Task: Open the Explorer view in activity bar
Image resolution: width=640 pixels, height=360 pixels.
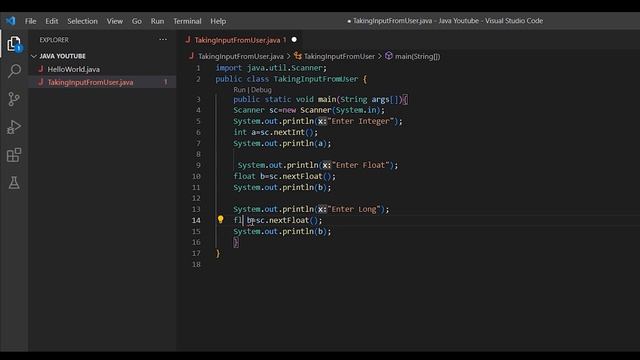Action: point(14,44)
